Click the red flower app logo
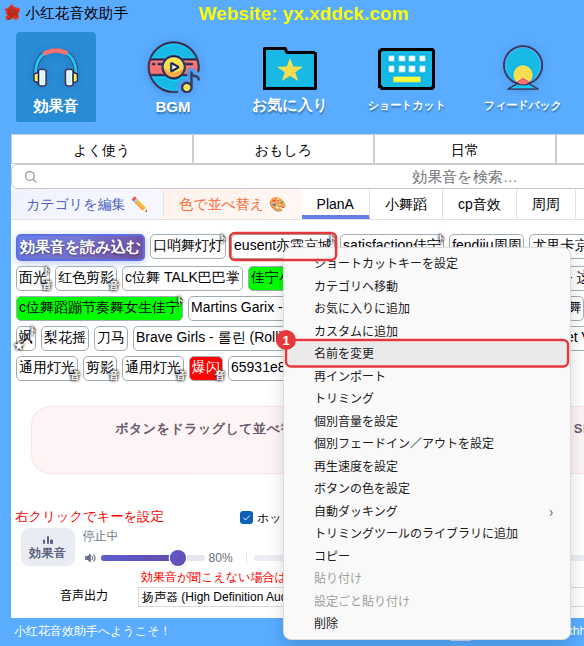584x646 pixels. (12, 13)
